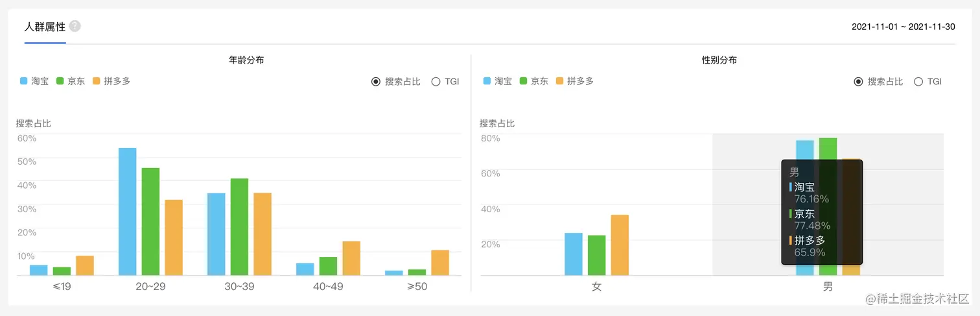Viewport: 980px width, 316px height.
Task: Click the orange 拼多多 bar for 40~49
Action: (351, 258)
